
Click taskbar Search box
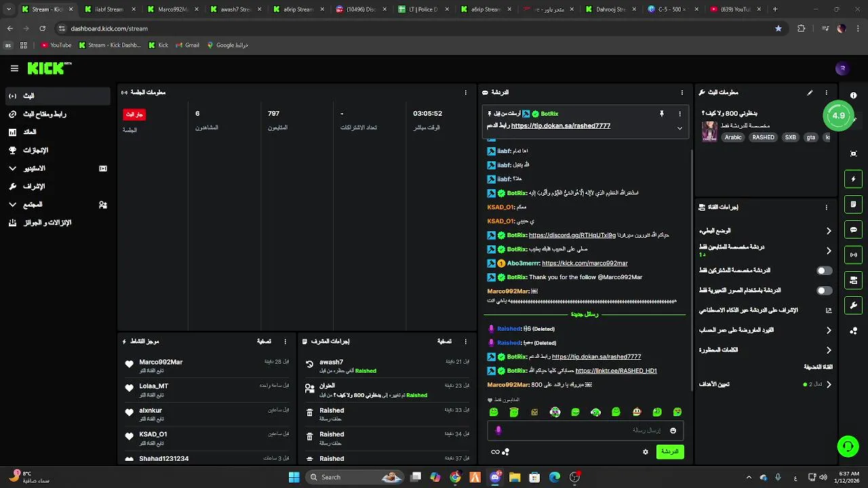[x=354, y=477]
